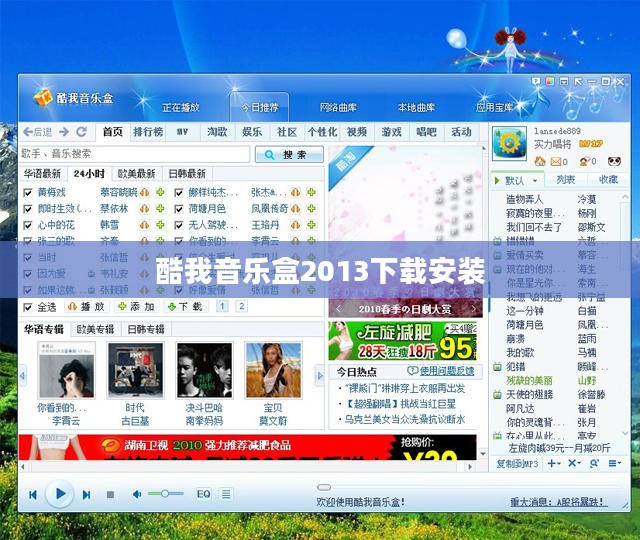This screenshot has width=640, height=540.
Task: Click the play button in player bar
Action: 60,494
